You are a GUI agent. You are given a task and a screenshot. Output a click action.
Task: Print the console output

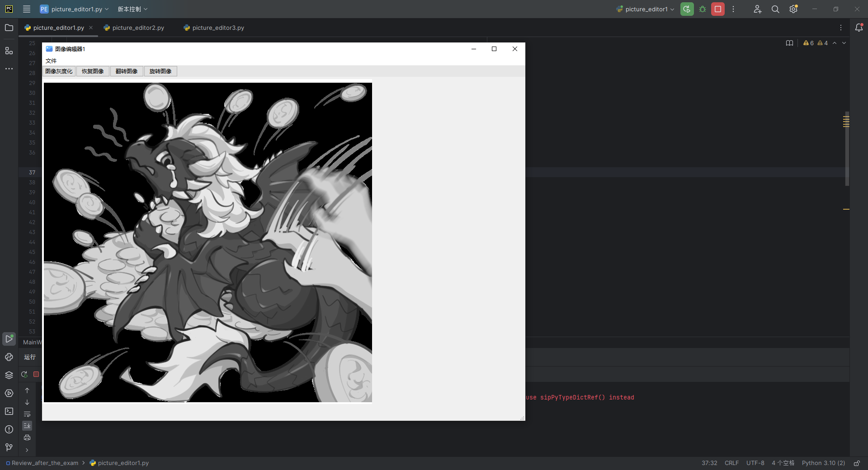click(27, 437)
